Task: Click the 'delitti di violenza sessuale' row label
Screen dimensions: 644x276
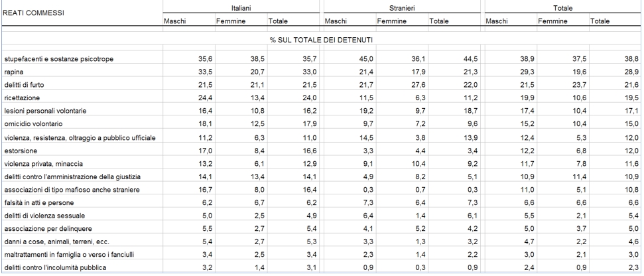Action: (41, 216)
